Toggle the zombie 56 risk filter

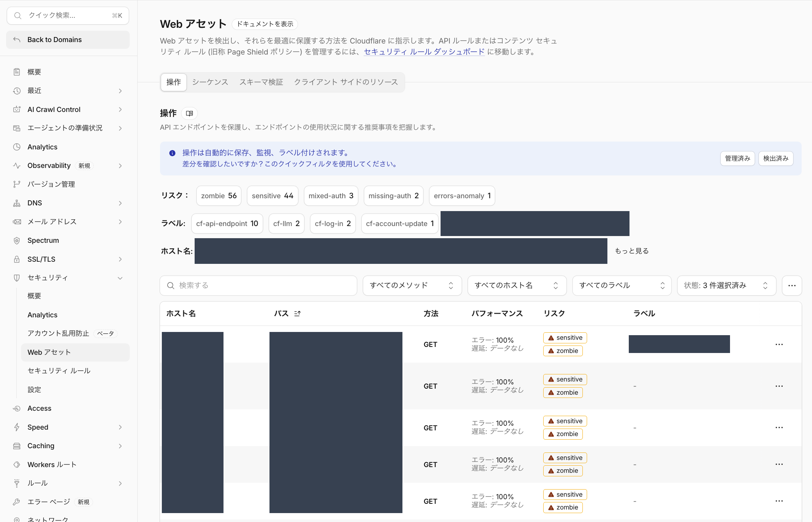(x=219, y=196)
